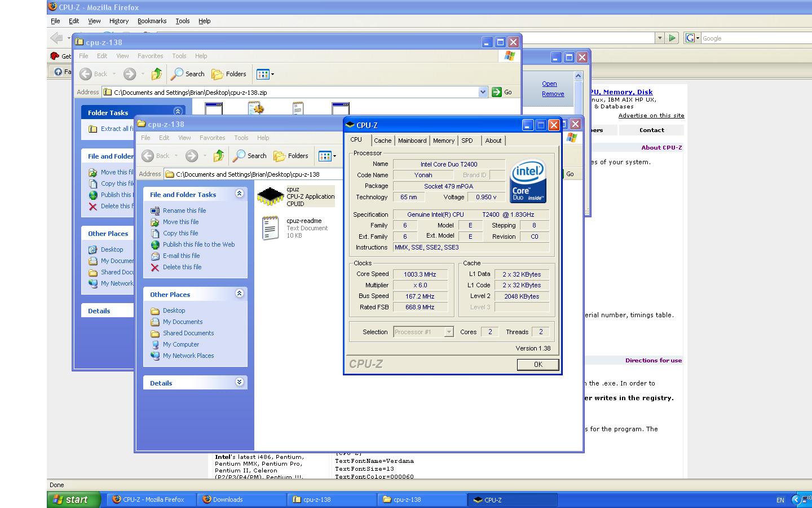Click Folders button in front cpu-z-138 folder window
The image size is (812, 508).
(x=291, y=156)
